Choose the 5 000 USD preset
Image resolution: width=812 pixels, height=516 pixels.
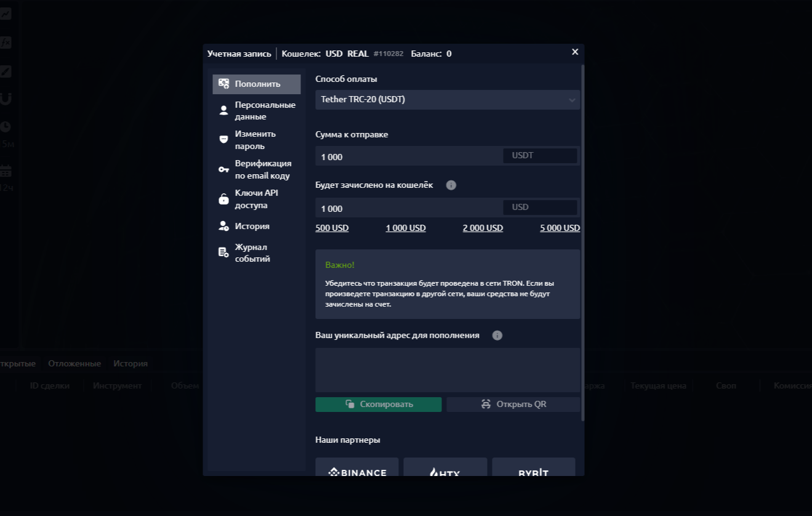click(560, 228)
